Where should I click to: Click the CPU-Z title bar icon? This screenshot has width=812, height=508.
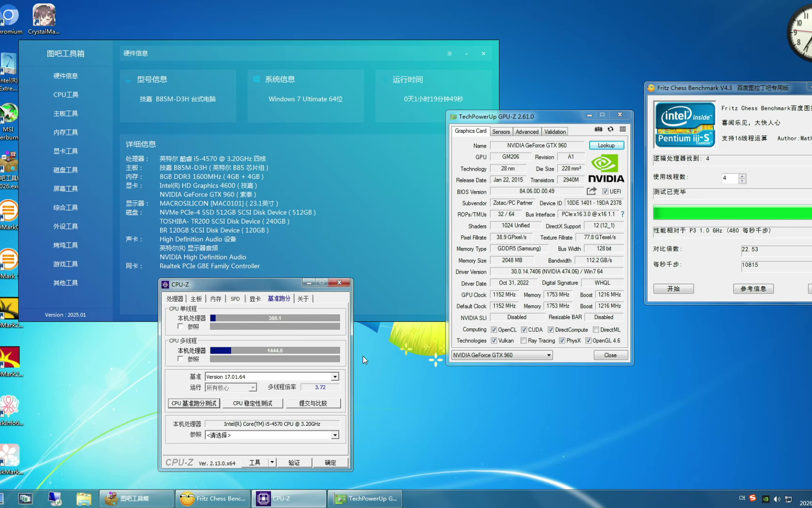[166, 284]
